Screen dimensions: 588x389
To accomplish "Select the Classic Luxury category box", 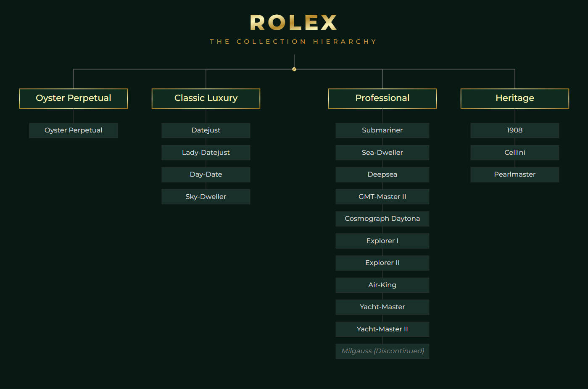I will click(x=206, y=98).
